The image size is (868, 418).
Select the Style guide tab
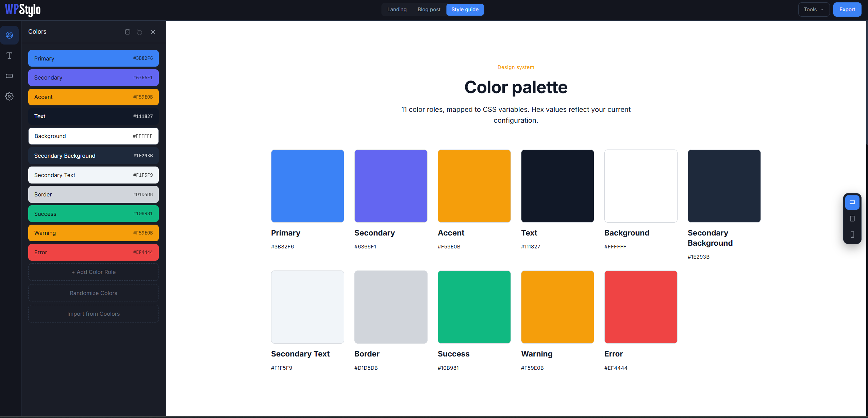465,10
